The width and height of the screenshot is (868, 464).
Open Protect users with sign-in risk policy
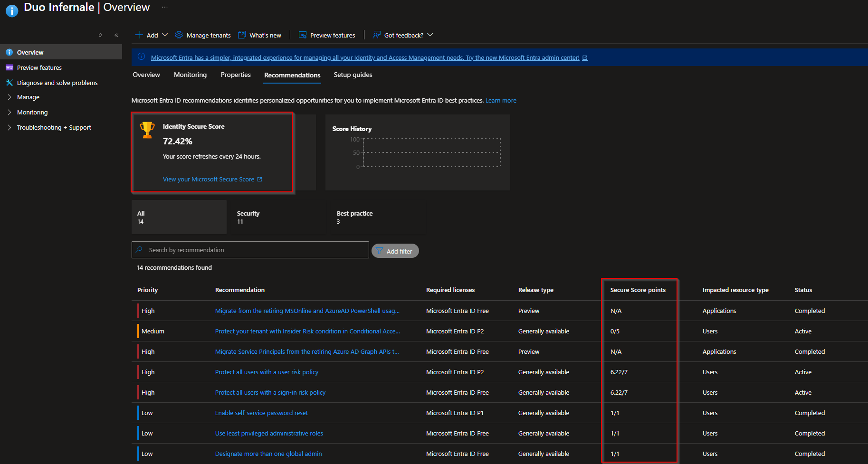click(270, 392)
